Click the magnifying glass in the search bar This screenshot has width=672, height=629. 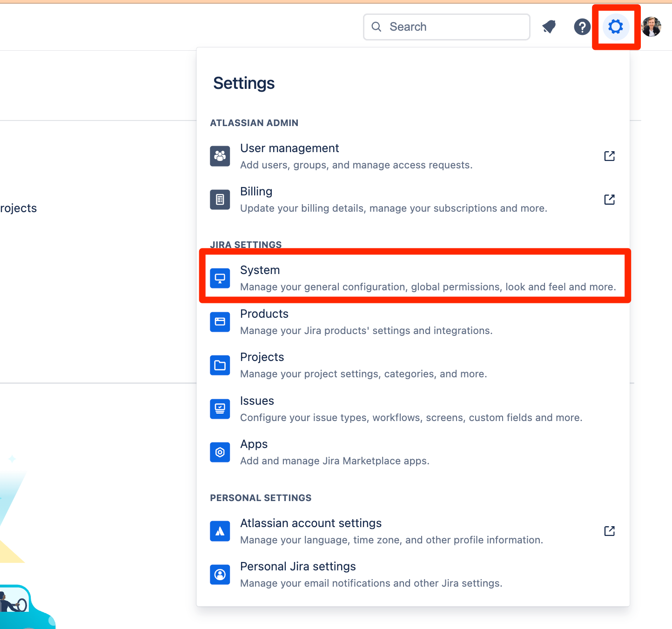(376, 27)
